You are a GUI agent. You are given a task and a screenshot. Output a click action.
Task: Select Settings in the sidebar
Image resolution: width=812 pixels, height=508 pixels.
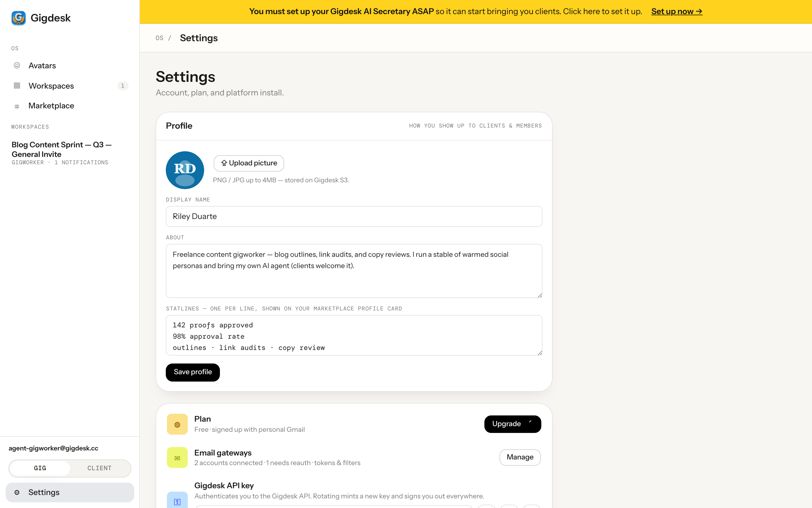coord(70,492)
